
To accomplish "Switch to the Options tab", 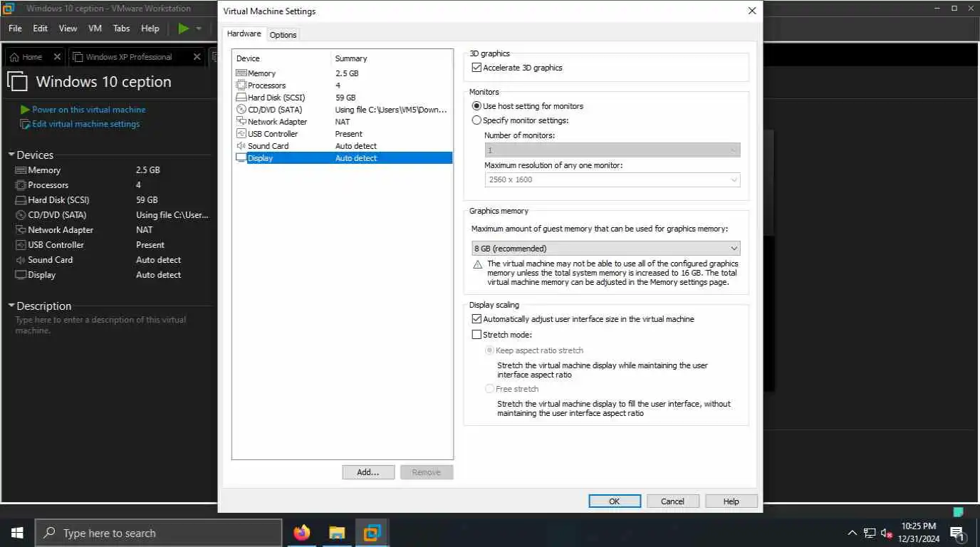I will 283,35.
